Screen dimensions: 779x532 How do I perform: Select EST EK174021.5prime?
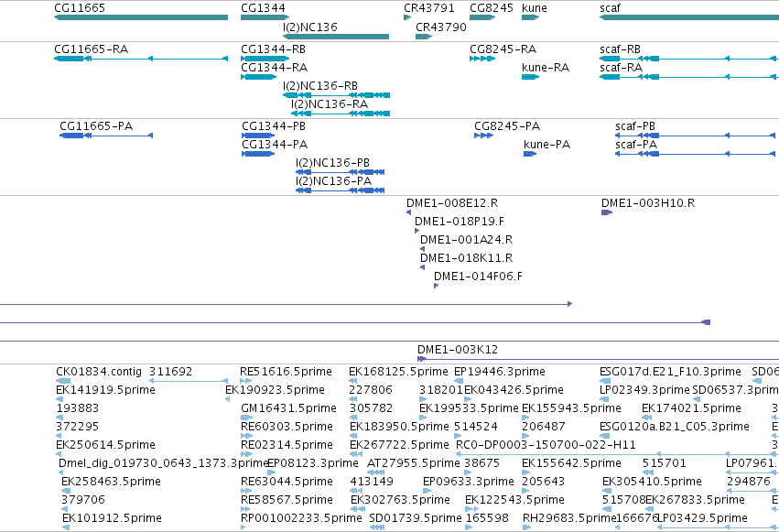[x=645, y=418]
